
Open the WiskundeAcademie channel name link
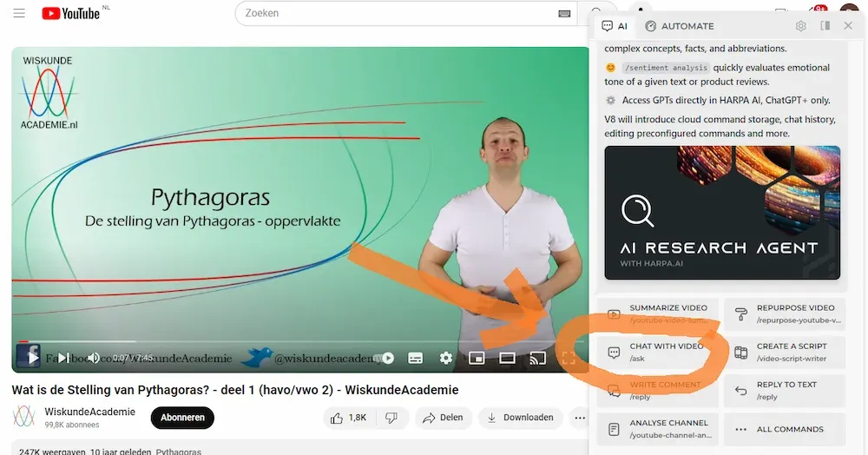[x=89, y=412]
